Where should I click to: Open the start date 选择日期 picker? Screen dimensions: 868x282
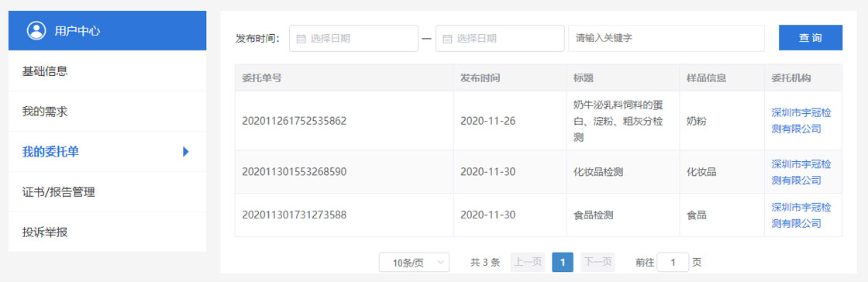click(353, 39)
